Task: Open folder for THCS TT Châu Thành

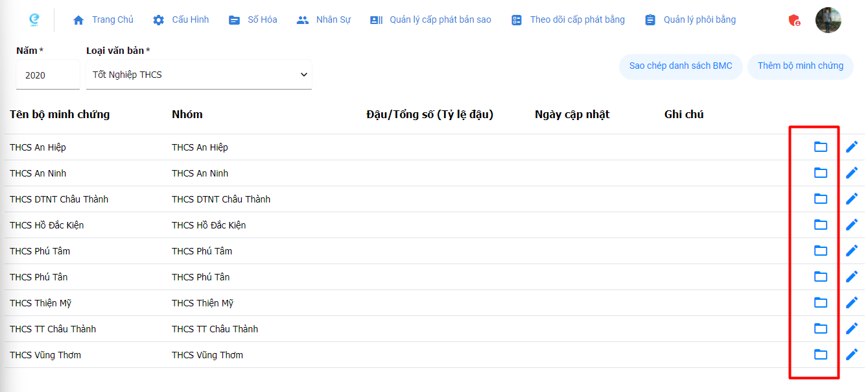Action: click(821, 328)
